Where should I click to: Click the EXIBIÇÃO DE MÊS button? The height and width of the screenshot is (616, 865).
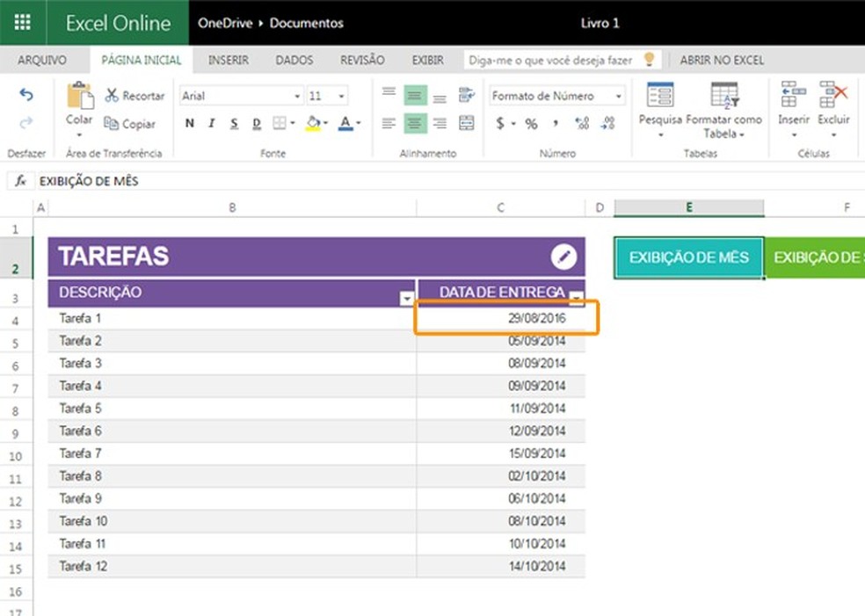pyautogui.click(x=688, y=257)
